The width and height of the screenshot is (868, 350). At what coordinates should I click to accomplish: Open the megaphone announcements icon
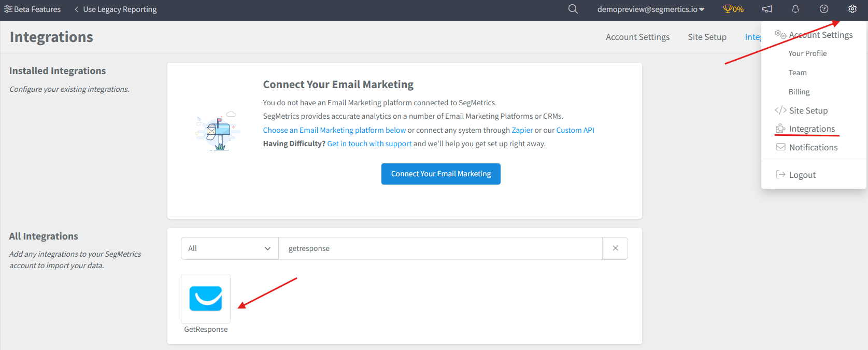[x=767, y=9]
